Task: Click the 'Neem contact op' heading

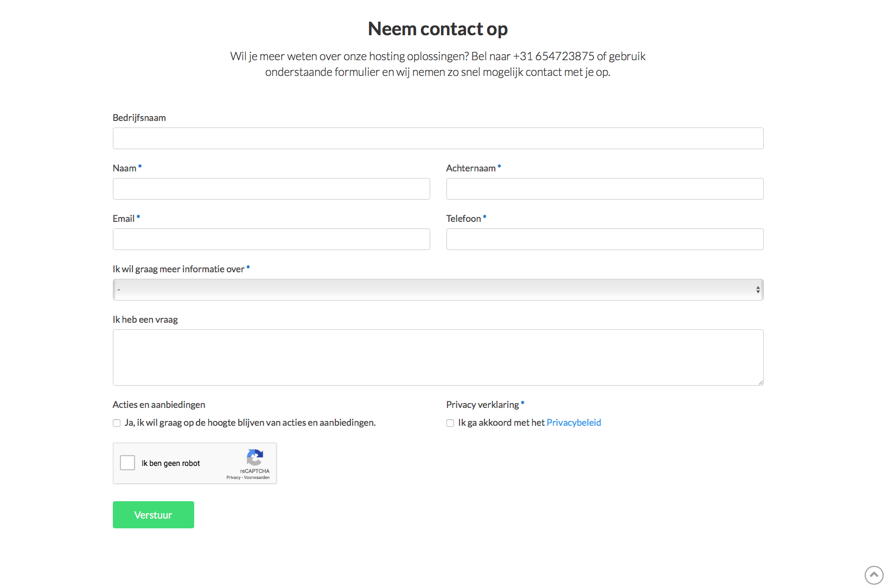Action: [438, 29]
